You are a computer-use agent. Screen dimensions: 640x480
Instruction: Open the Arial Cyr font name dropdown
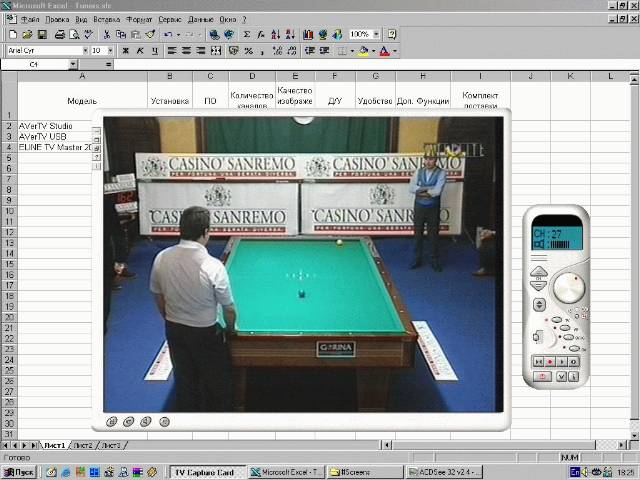point(85,51)
